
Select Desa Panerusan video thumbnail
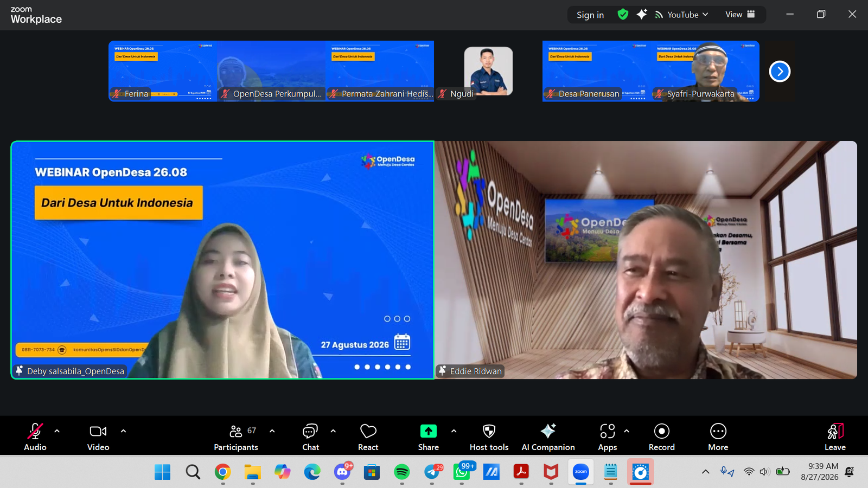pos(597,71)
